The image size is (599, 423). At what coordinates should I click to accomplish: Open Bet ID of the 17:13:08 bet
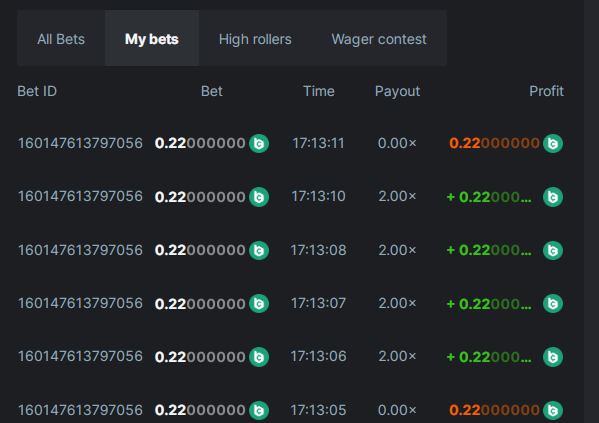coord(80,250)
